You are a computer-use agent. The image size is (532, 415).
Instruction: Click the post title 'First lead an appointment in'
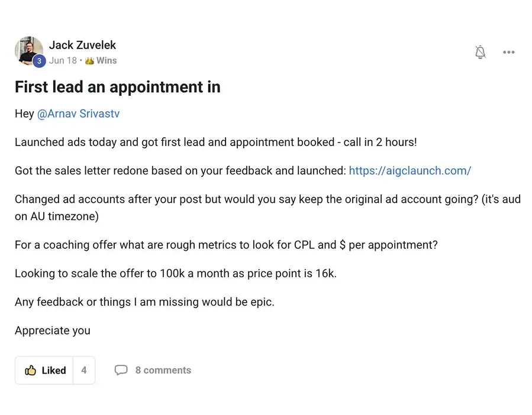[x=117, y=87]
